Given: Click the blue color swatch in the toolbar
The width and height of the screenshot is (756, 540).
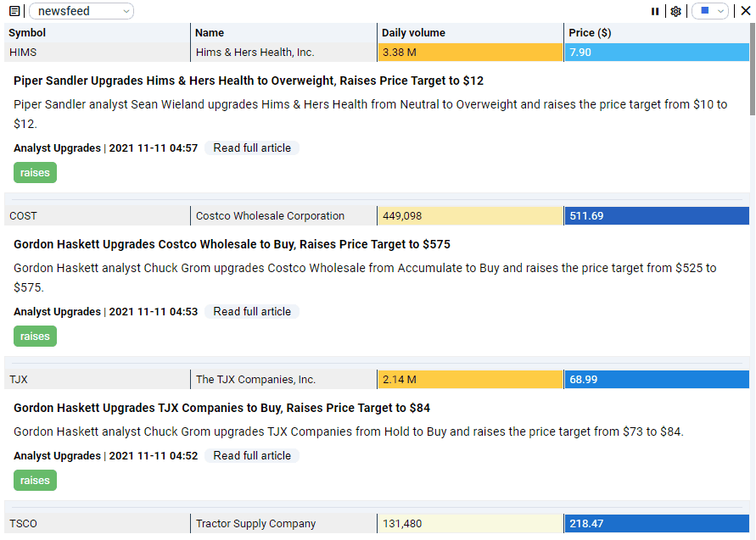Looking at the screenshot, I should [705, 11].
